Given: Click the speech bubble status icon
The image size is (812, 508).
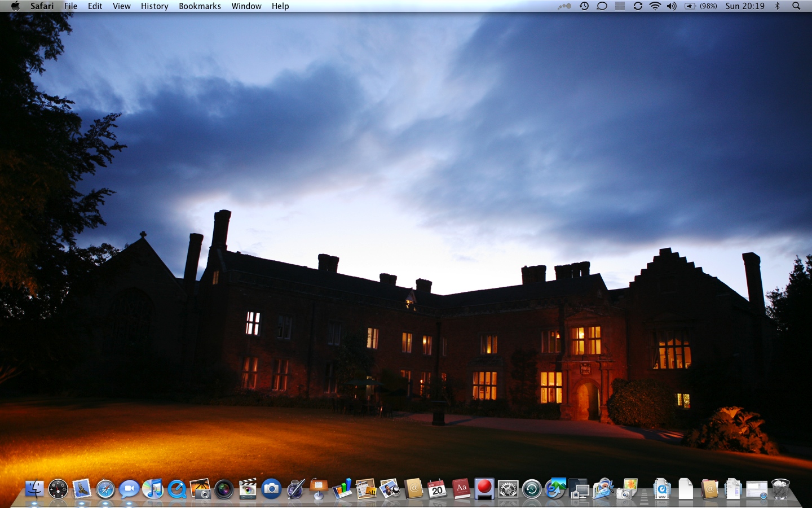Looking at the screenshot, I should click(x=602, y=6).
